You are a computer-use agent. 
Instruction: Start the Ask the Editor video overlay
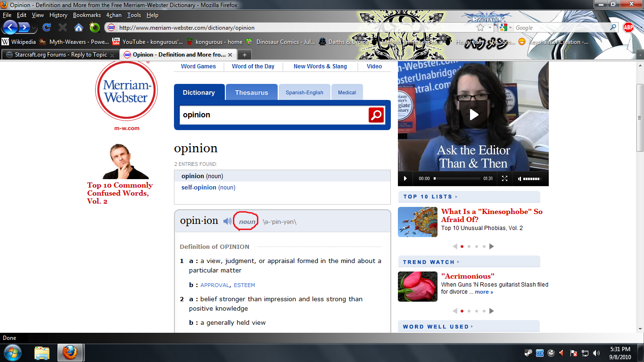[x=473, y=115]
